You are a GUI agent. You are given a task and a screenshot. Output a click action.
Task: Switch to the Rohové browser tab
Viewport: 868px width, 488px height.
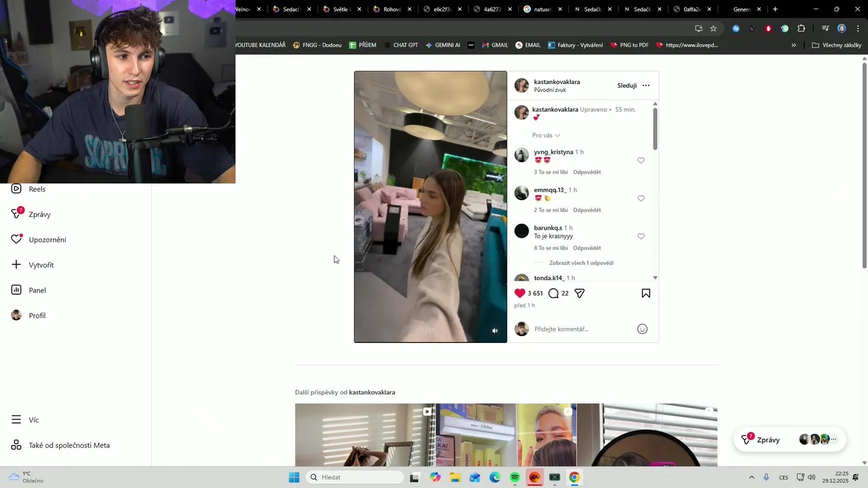point(393,9)
